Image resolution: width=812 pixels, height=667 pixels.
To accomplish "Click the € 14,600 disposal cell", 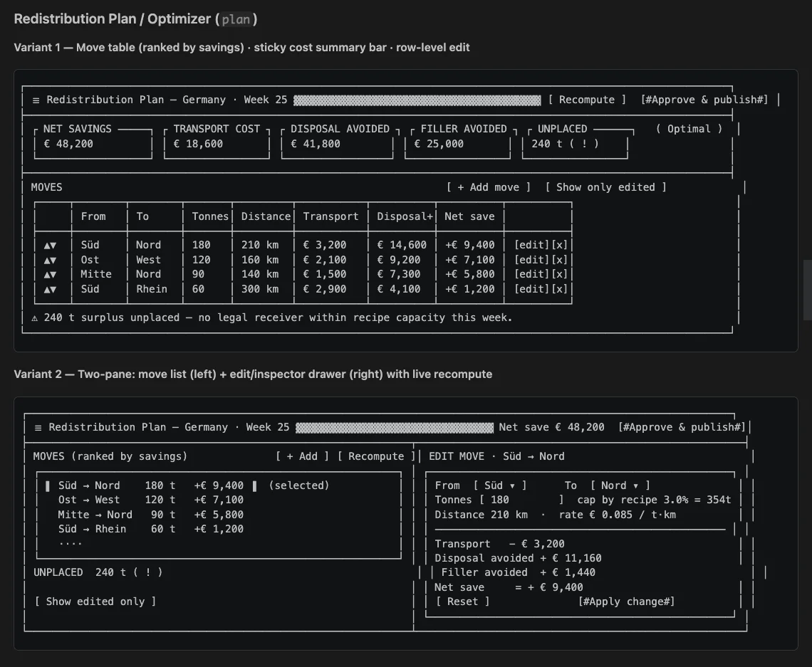I will (x=402, y=246).
